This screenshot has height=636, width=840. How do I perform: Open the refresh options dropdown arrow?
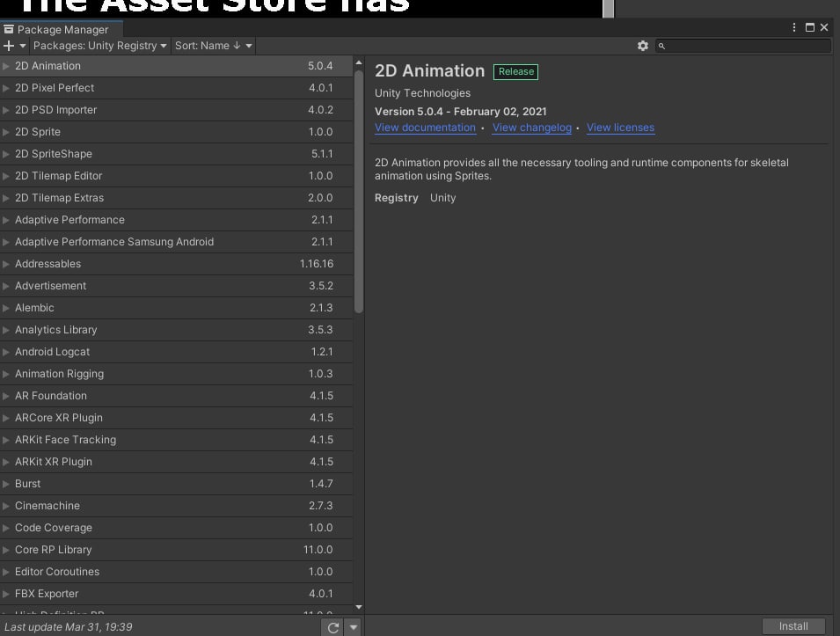tap(354, 627)
